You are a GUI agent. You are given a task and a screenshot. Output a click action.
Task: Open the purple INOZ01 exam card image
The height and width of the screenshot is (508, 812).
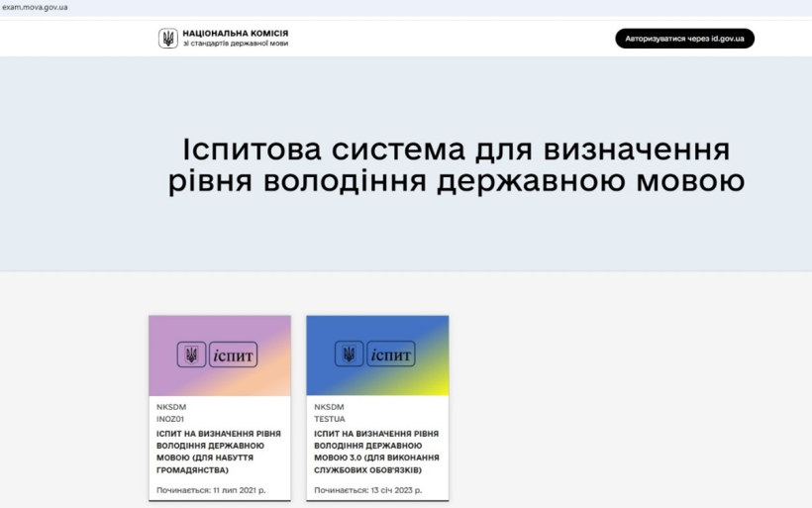tap(220, 356)
